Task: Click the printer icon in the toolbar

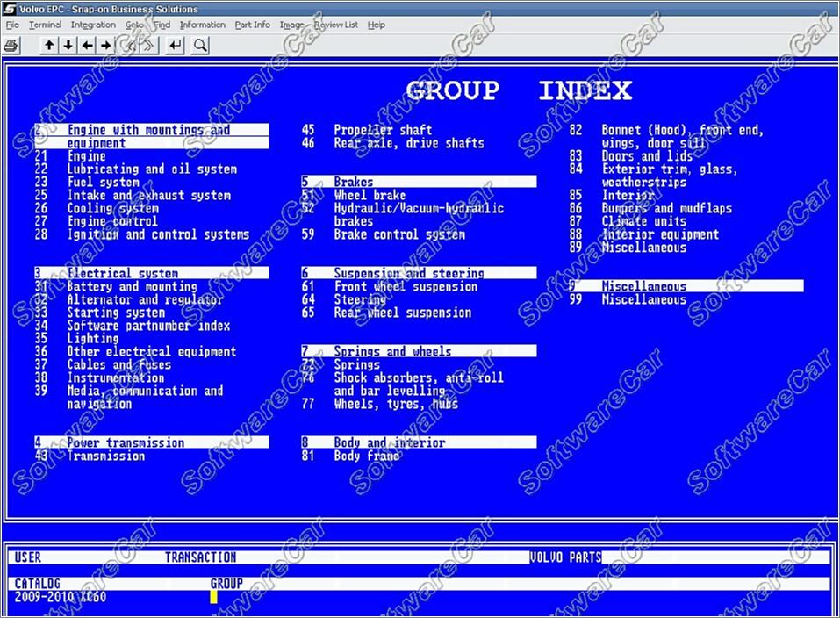Action: 11,45
